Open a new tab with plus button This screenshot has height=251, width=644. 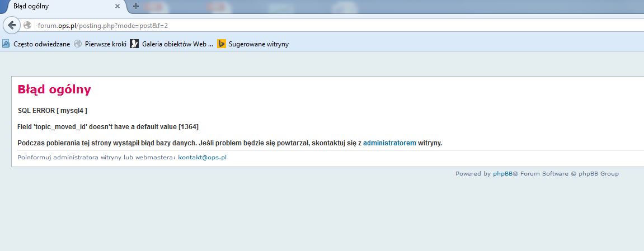(x=136, y=6)
